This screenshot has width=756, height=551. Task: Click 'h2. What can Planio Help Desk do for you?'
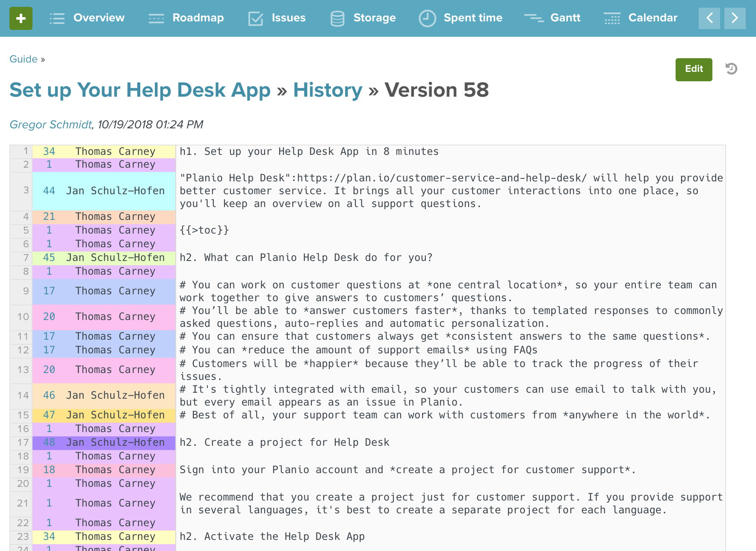coord(306,258)
